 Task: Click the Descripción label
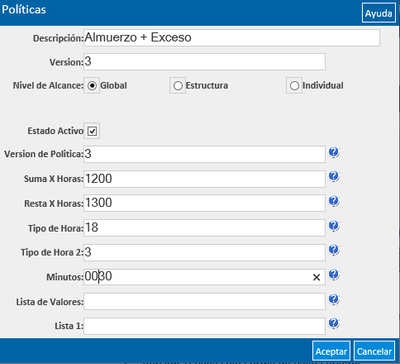tap(58, 38)
